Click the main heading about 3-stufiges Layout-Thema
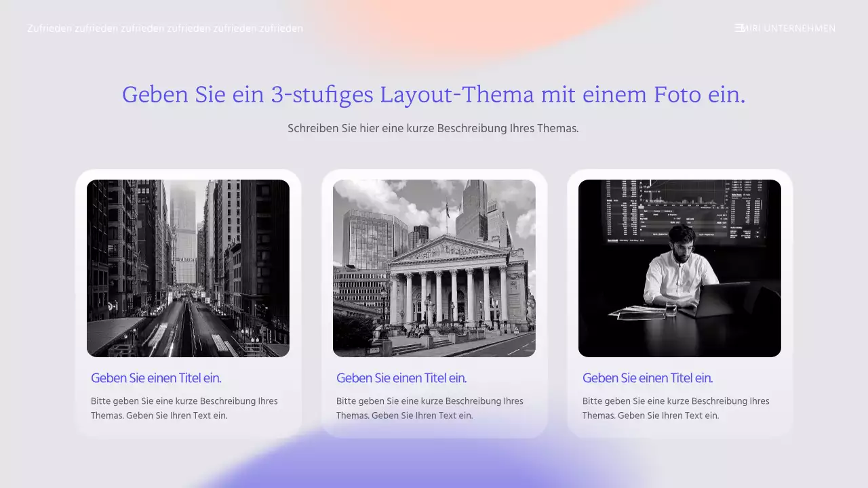 pos(434,94)
